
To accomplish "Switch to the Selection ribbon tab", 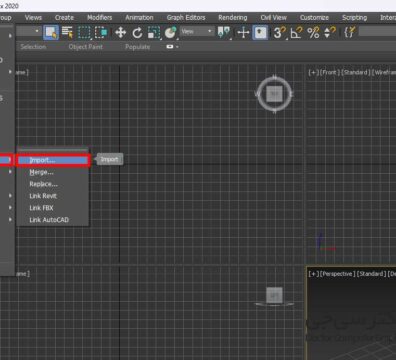I will 33,47.
